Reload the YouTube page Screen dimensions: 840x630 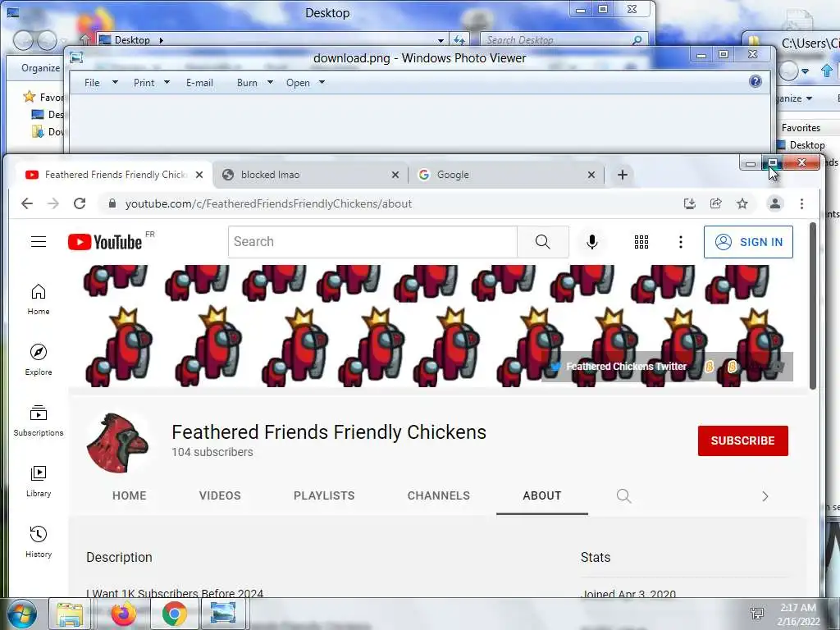80,203
